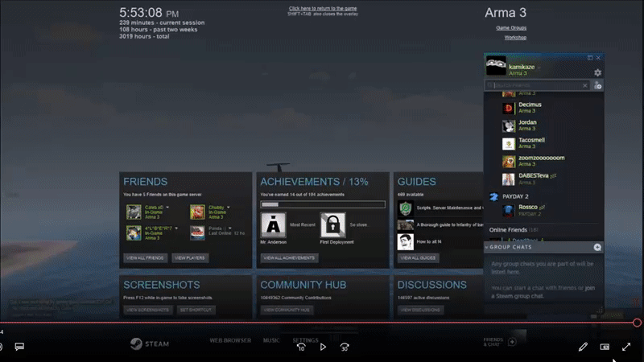This screenshot has width=644, height=362.
Task: Click View All Guides button
Action: point(418,257)
